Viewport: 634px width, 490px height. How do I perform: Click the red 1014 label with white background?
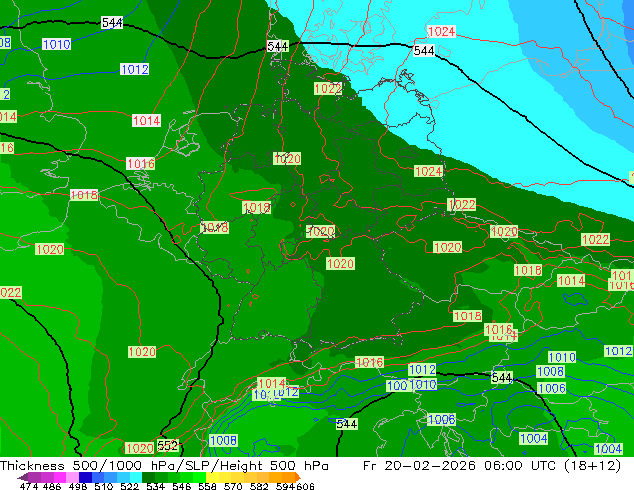coord(146,120)
